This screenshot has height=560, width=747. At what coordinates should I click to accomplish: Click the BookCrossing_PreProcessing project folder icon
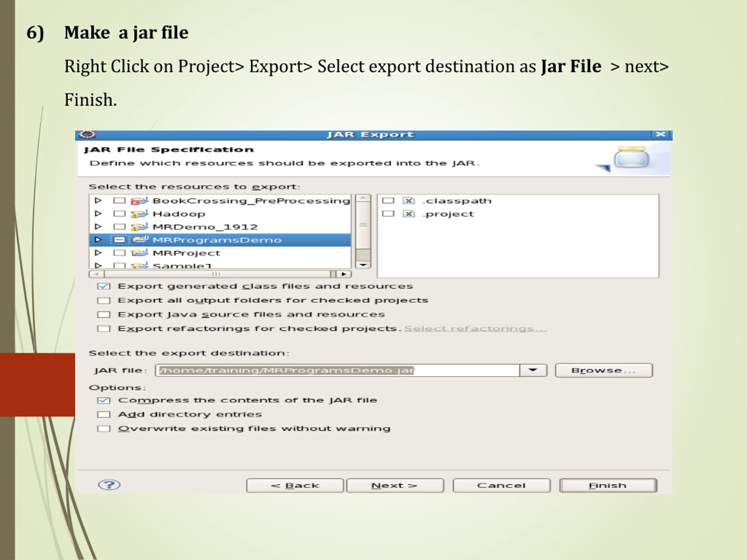click(139, 201)
